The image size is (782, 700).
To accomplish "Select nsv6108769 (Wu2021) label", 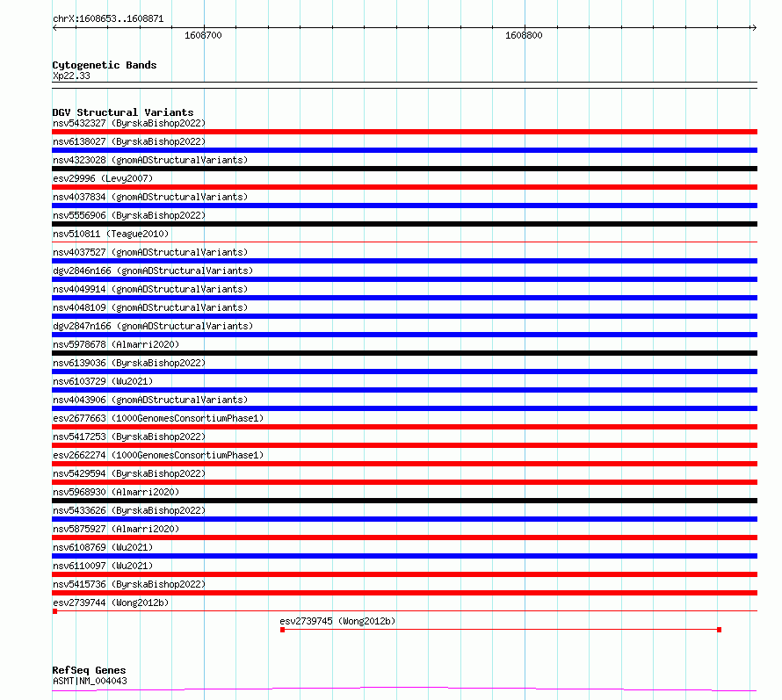I will [103, 547].
